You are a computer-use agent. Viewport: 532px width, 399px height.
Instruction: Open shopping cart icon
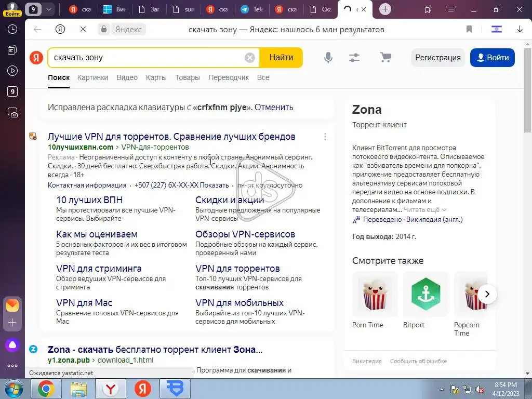coord(385,57)
